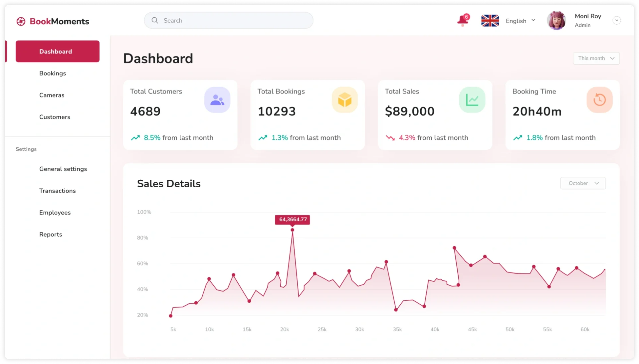Click the search magnifier icon
639x364 pixels.
(155, 20)
